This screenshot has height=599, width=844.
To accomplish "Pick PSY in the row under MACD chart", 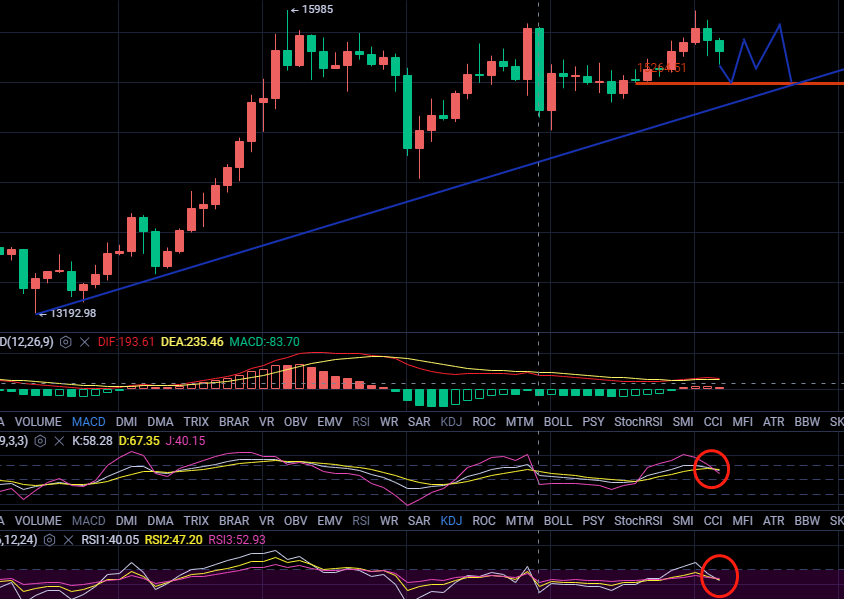I will coord(594,422).
